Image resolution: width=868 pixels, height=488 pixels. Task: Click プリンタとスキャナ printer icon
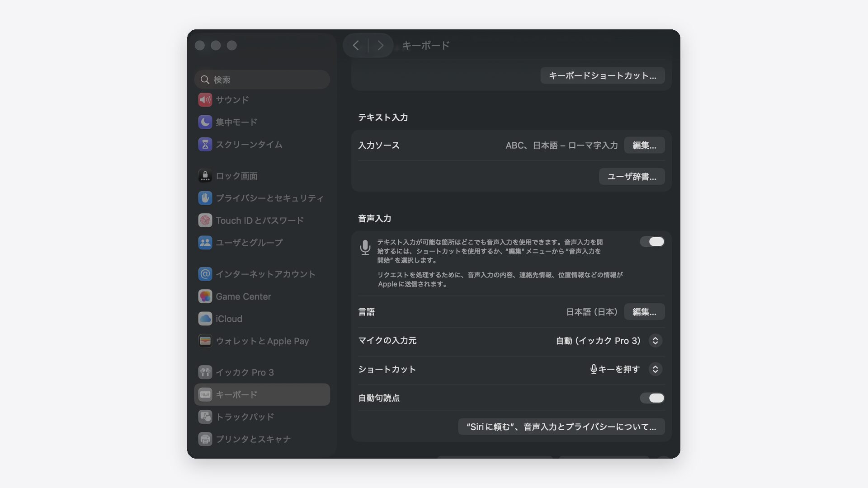[x=205, y=439]
